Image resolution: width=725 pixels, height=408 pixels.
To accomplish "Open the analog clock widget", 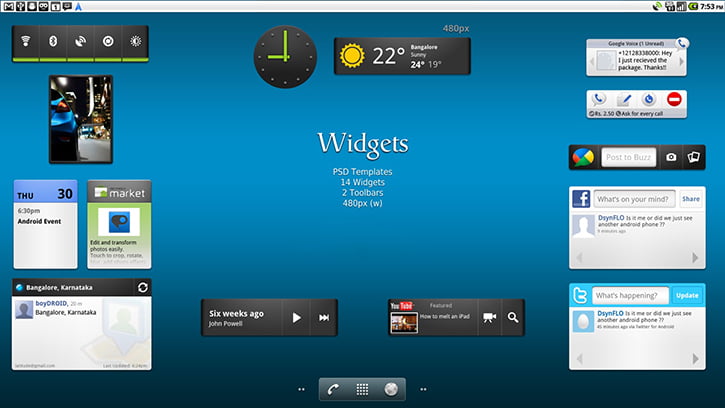I will (x=284, y=57).
